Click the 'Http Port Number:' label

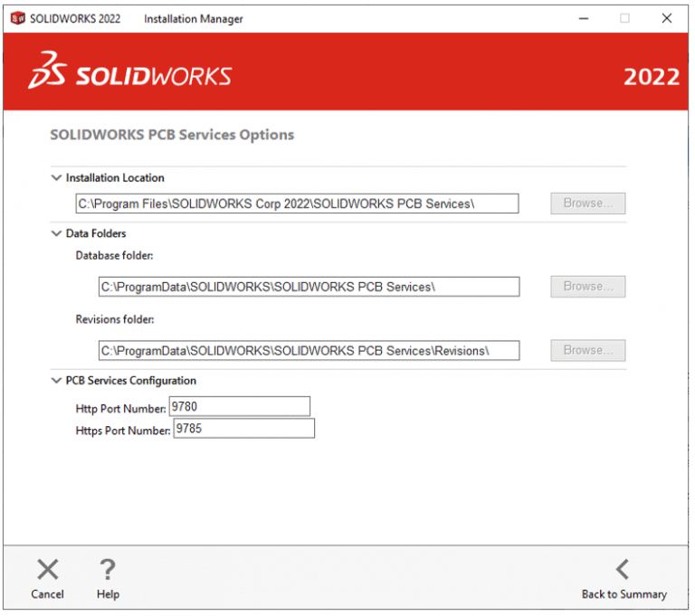click(120, 409)
